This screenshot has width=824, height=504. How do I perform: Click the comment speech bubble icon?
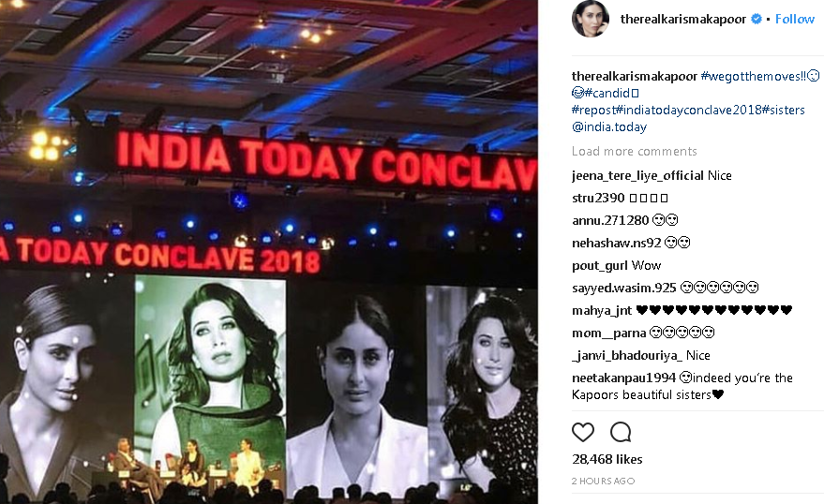point(621,432)
